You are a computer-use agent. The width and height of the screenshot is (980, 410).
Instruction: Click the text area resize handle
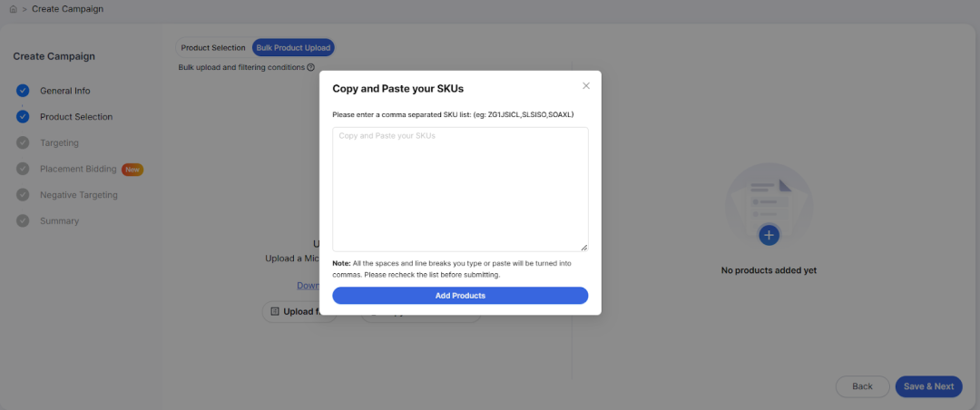click(x=583, y=247)
